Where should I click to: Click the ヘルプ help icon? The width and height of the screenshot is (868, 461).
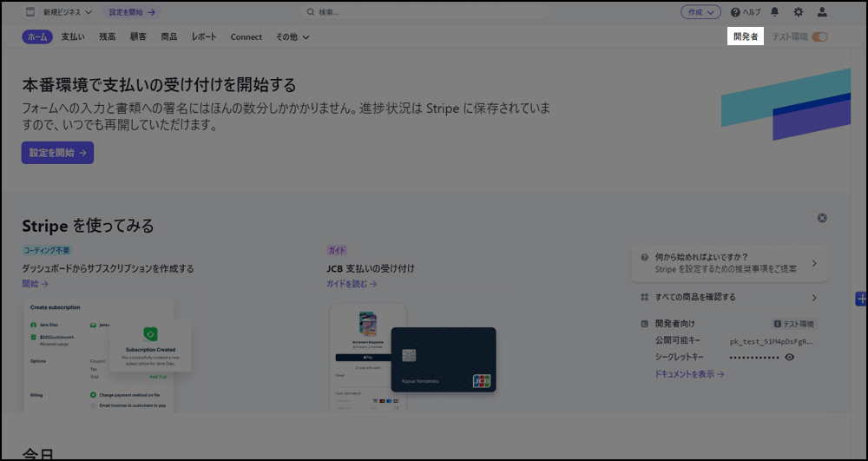735,12
